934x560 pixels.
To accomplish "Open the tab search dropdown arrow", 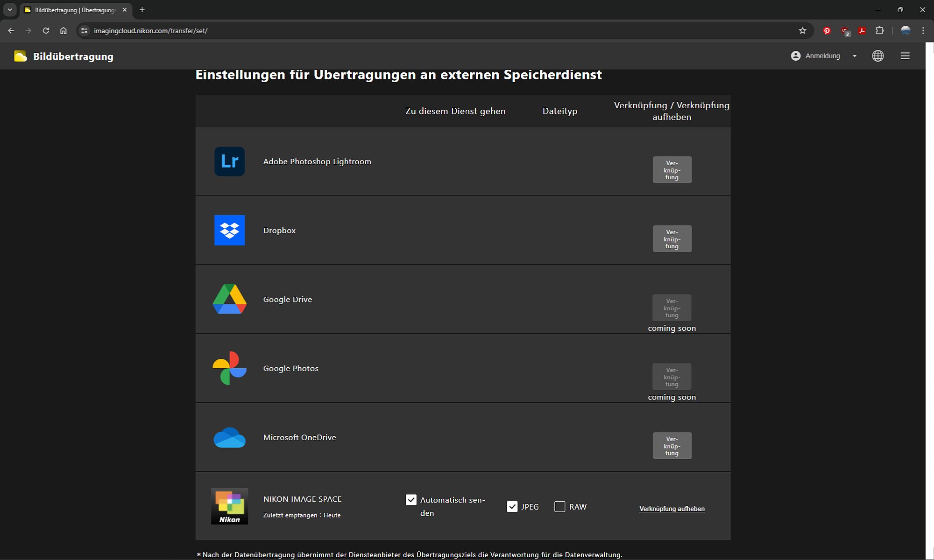I will tap(10, 10).
